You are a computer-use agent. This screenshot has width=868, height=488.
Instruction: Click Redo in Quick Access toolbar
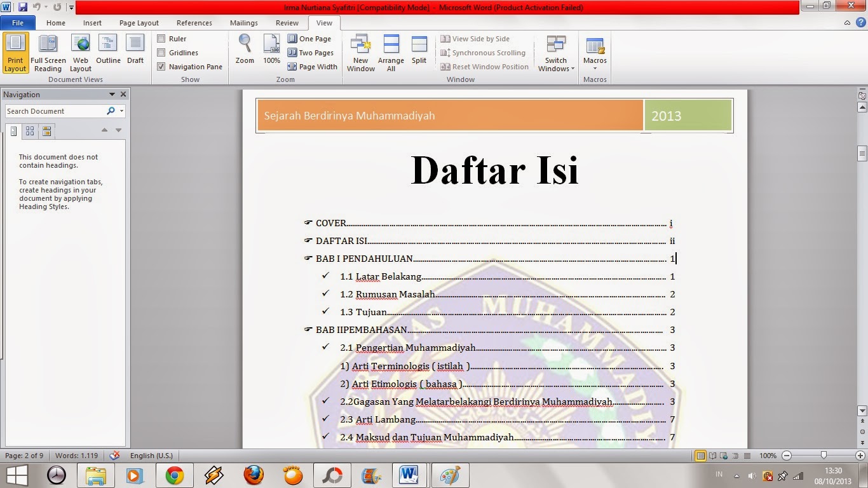57,7
